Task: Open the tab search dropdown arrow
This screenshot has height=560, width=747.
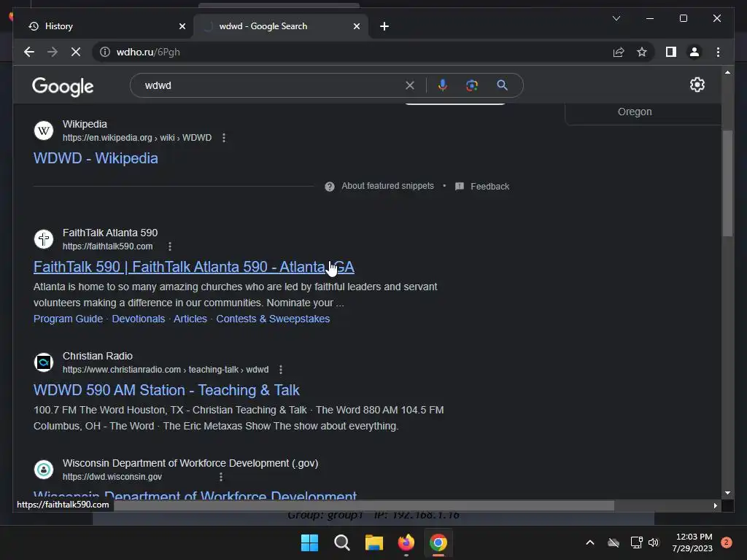Action: pyautogui.click(x=616, y=18)
